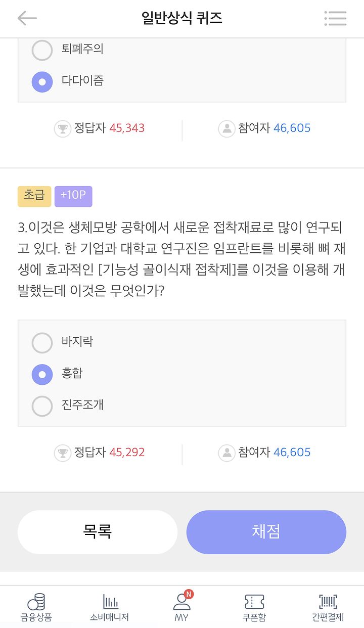Click the +10P points badge
The image size is (364, 628).
73,196
